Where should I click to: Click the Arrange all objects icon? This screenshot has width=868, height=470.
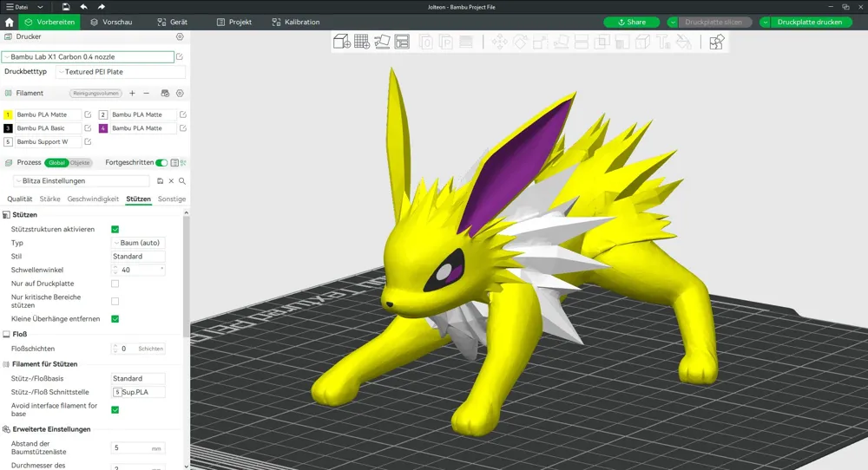click(x=402, y=42)
